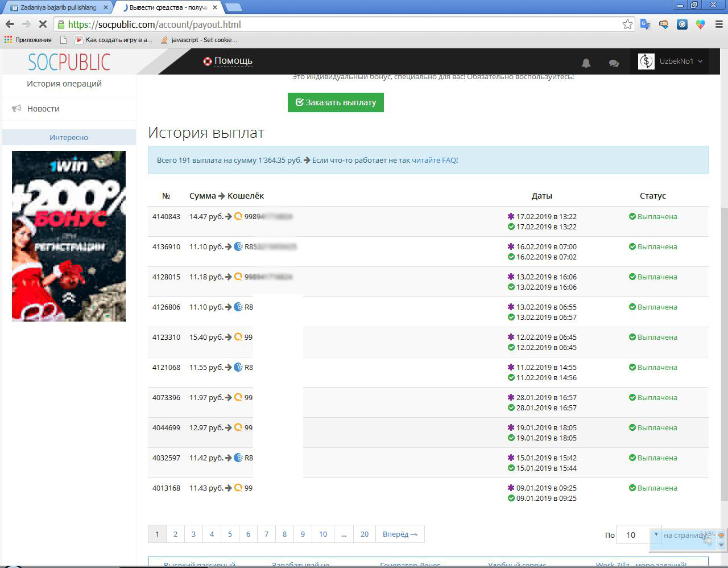Switch to the Zadaniya bajarib pul ishlang tab
The height and width of the screenshot is (568, 728).
58,7
